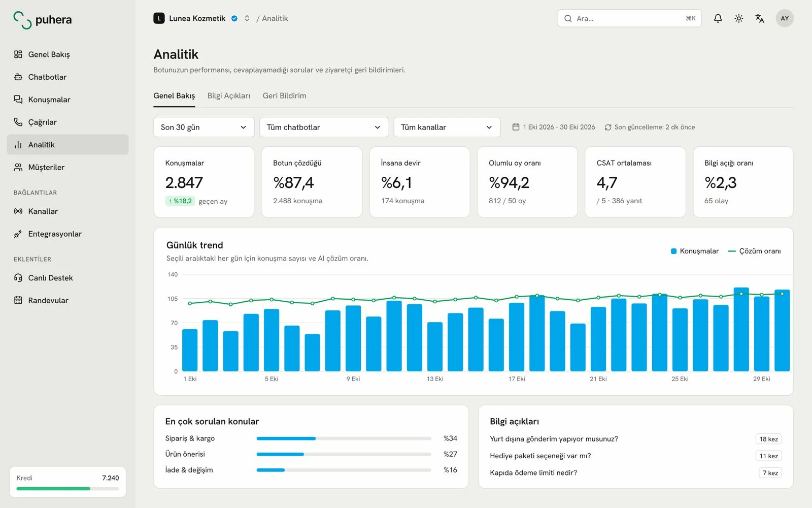Screen dimensions: 812x508
Task: Open language translation menu
Action: (x=760, y=18)
